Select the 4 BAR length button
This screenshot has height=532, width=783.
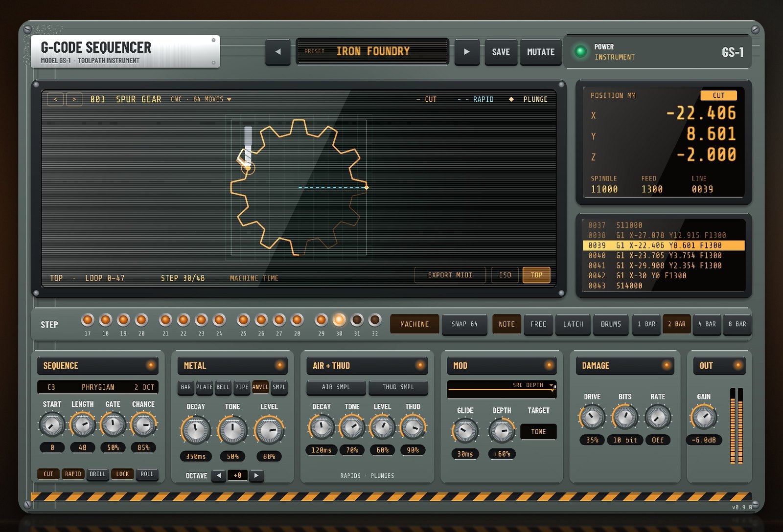click(x=707, y=324)
